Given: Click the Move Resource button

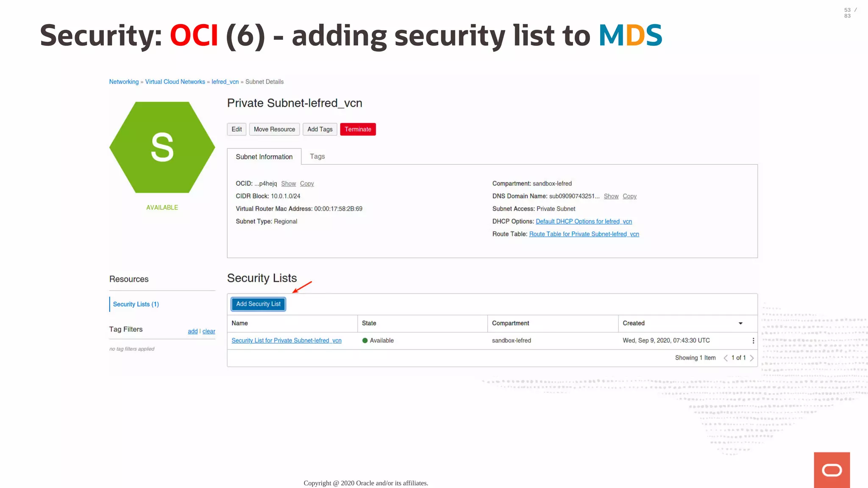Looking at the screenshot, I should tap(274, 129).
